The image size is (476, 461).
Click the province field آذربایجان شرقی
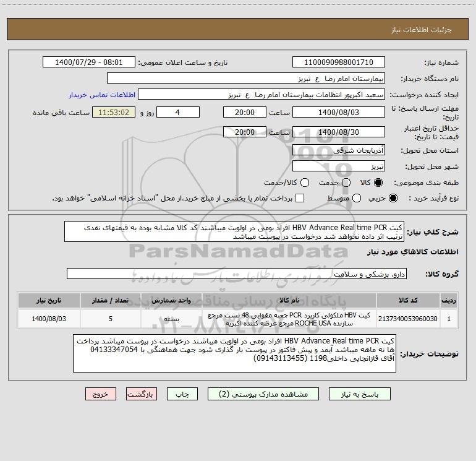[x=339, y=150]
